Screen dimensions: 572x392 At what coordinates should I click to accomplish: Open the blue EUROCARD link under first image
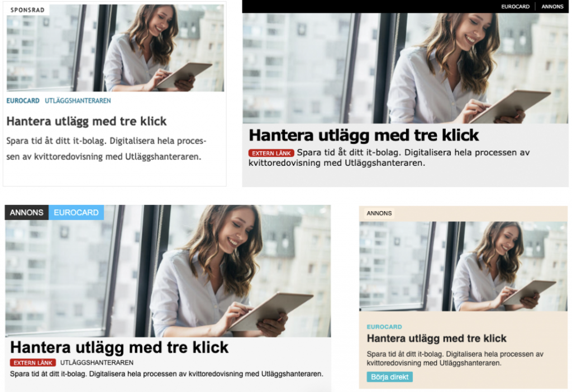pyautogui.click(x=23, y=101)
